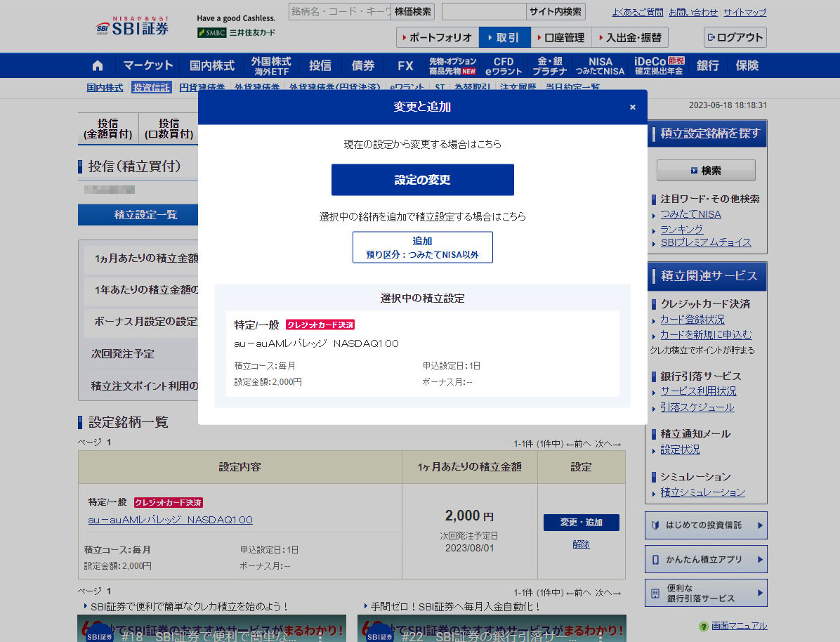
Task: Click the 株価検索 button
Action: tap(413, 11)
